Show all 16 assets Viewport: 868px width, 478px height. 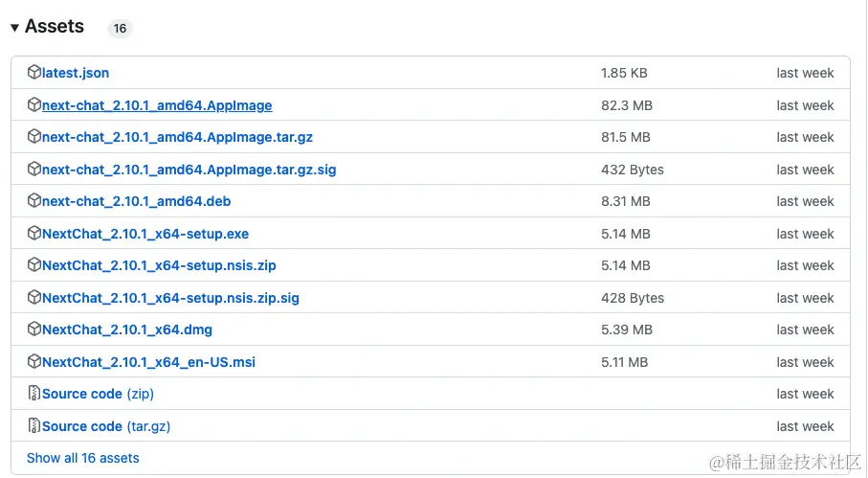(83, 458)
